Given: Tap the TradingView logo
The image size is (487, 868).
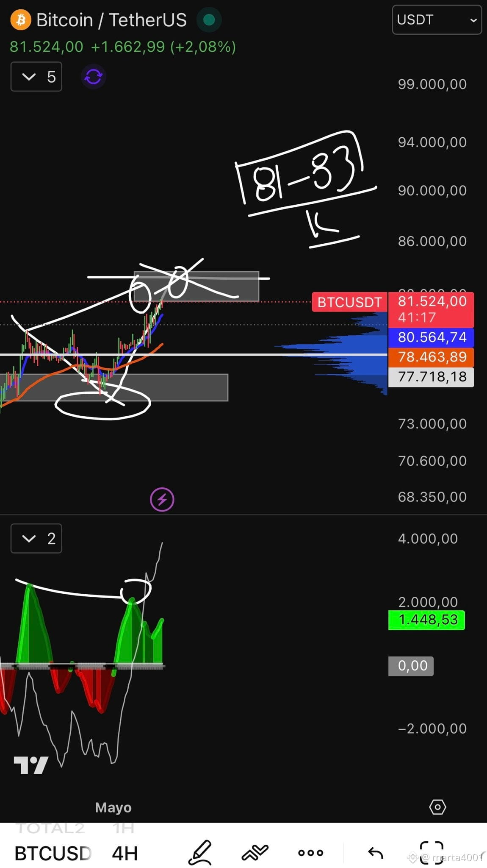Looking at the screenshot, I should pos(31,765).
